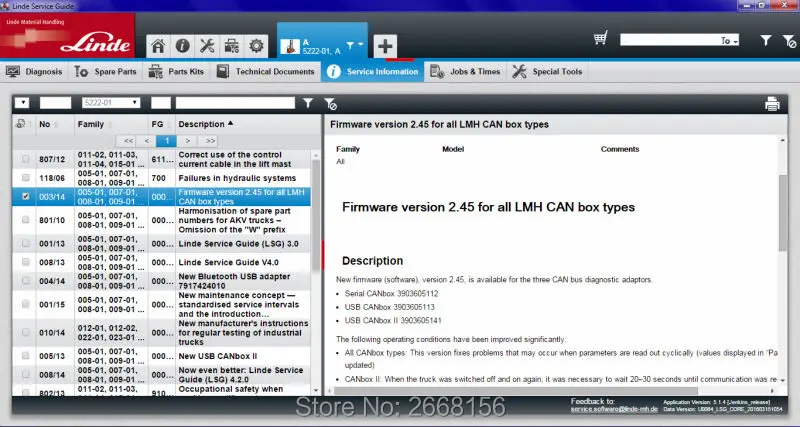Open 'Linde Service Guide V4.0' entry

(229, 262)
